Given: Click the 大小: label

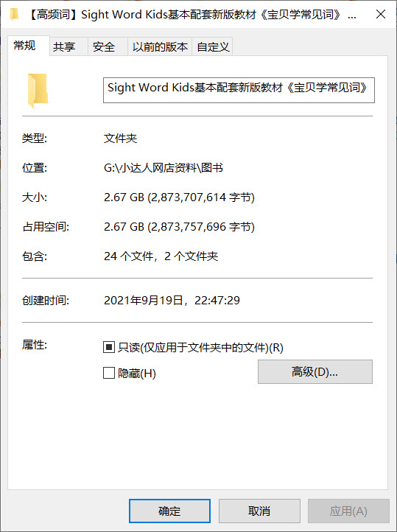Looking at the screenshot, I should 34,197.
